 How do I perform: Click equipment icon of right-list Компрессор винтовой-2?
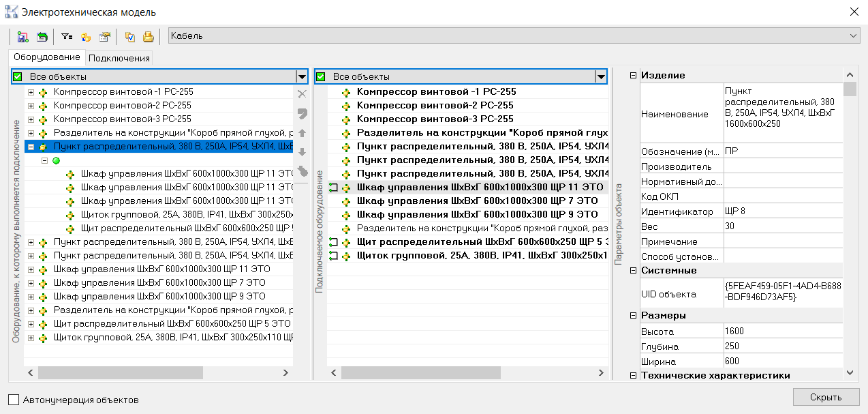(x=347, y=105)
